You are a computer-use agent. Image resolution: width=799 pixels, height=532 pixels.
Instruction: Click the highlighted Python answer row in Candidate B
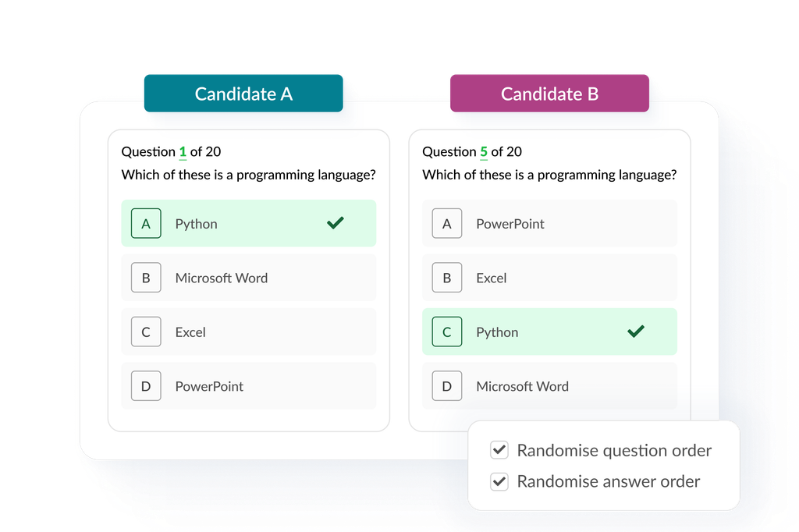(550, 332)
